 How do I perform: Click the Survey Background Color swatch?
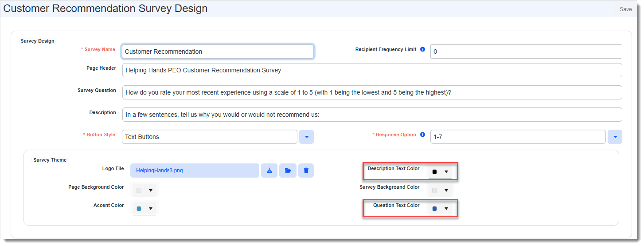point(434,190)
